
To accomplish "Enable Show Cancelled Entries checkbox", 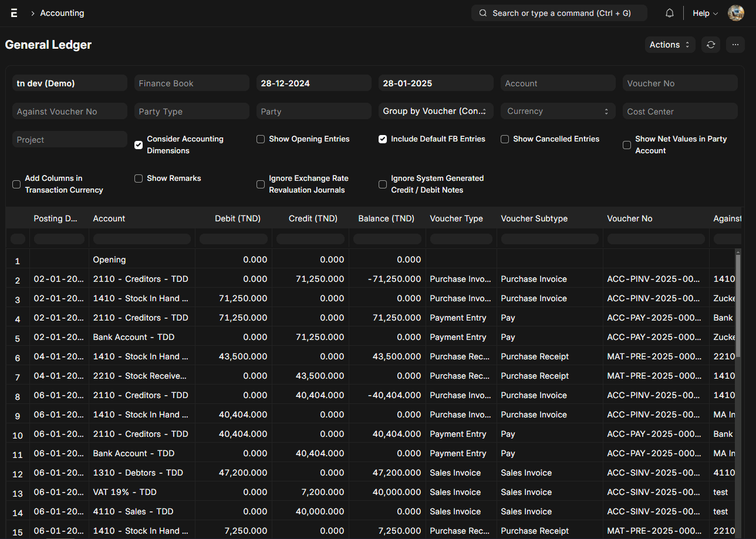I will click(505, 139).
